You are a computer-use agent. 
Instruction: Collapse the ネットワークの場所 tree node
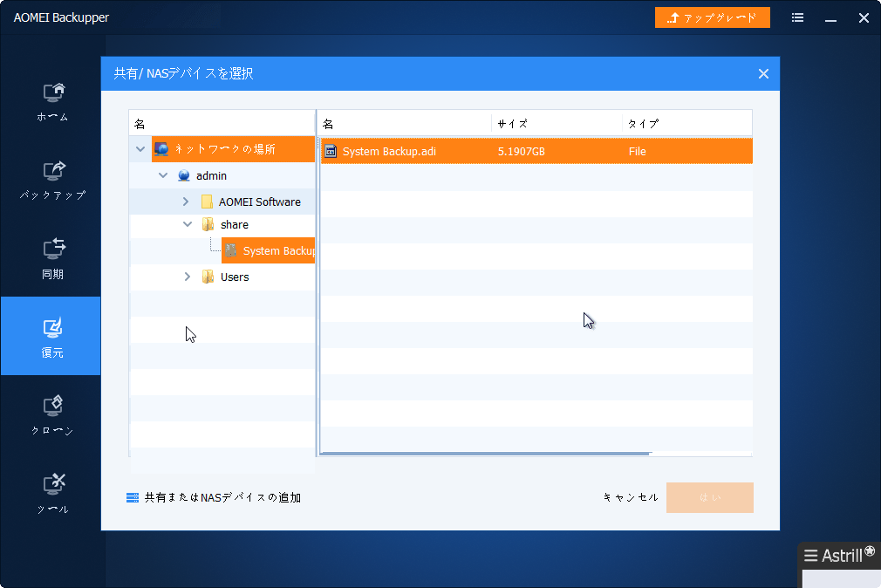[140, 149]
